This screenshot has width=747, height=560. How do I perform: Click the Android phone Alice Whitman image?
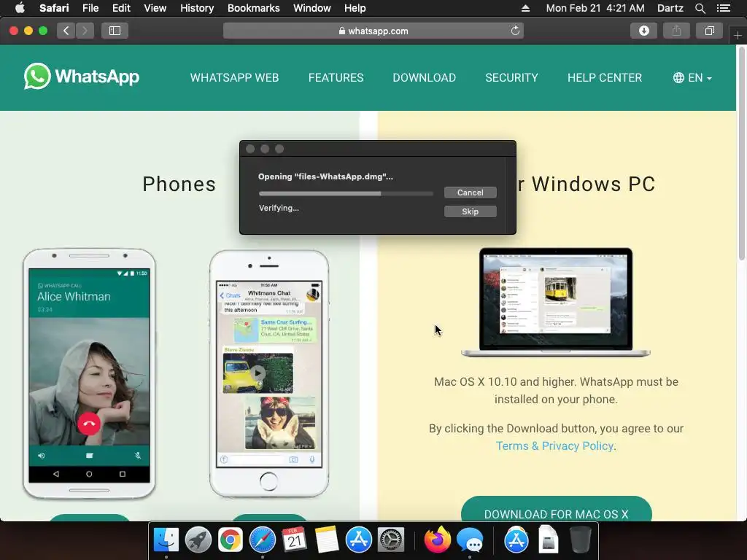point(89,373)
